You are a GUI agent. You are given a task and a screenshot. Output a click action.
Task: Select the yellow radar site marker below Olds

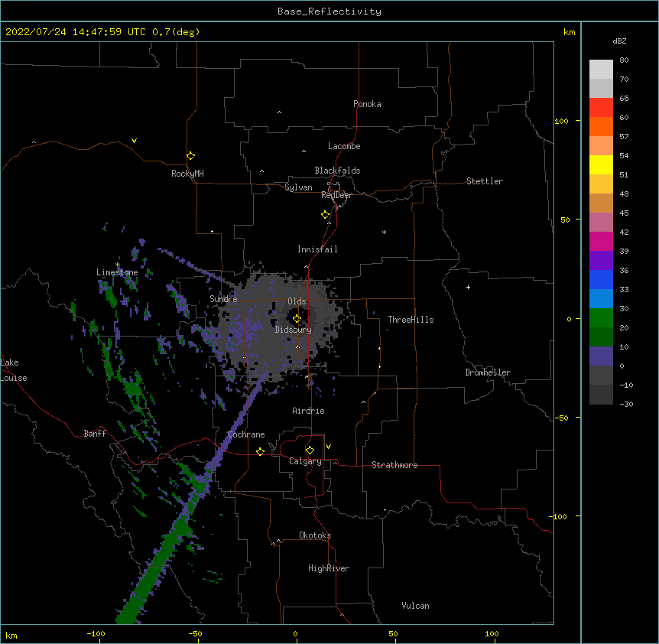pos(297,319)
